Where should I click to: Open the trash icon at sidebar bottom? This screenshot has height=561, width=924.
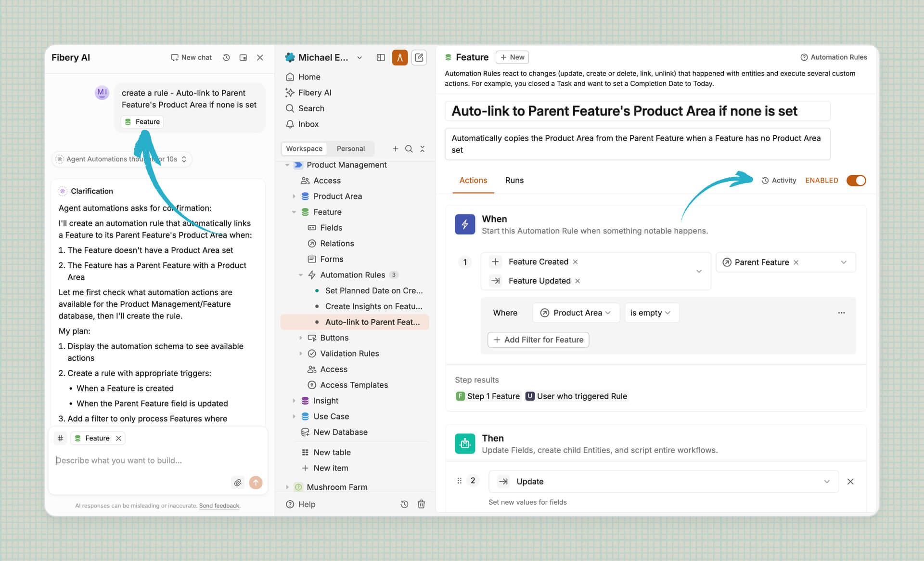pyautogui.click(x=421, y=504)
